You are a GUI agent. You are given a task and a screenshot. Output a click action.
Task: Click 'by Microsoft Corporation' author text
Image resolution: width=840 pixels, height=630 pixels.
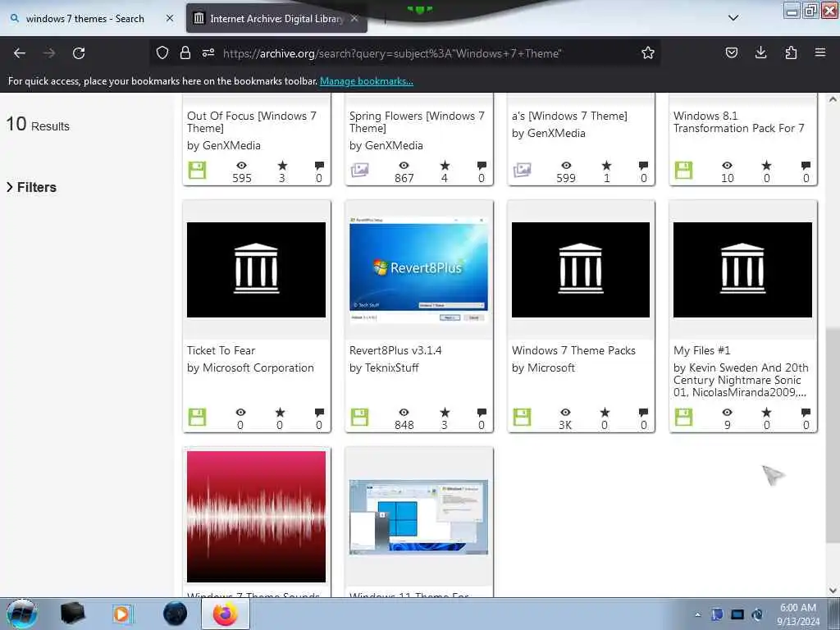[250, 367]
